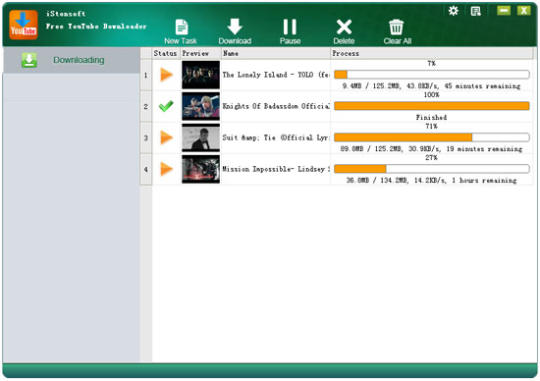Click the 7% progress bar

point(432,74)
